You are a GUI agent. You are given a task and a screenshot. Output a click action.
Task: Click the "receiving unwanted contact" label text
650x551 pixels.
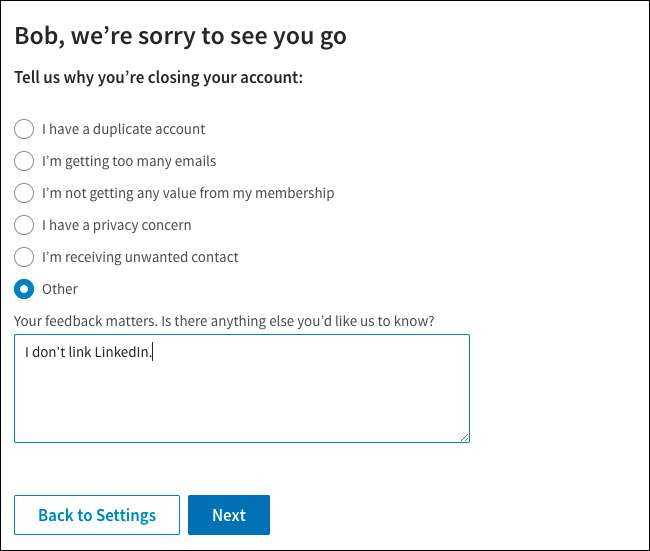pyautogui.click(x=140, y=257)
